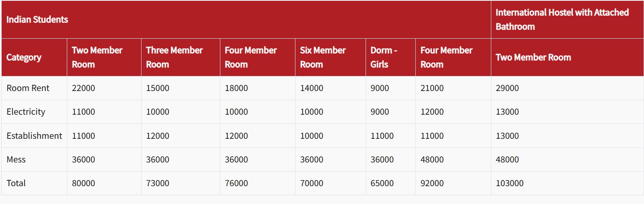This screenshot has height=204, width=644.
Task: Click the Dorm - Girls column header
Action: tap(384, 57)
